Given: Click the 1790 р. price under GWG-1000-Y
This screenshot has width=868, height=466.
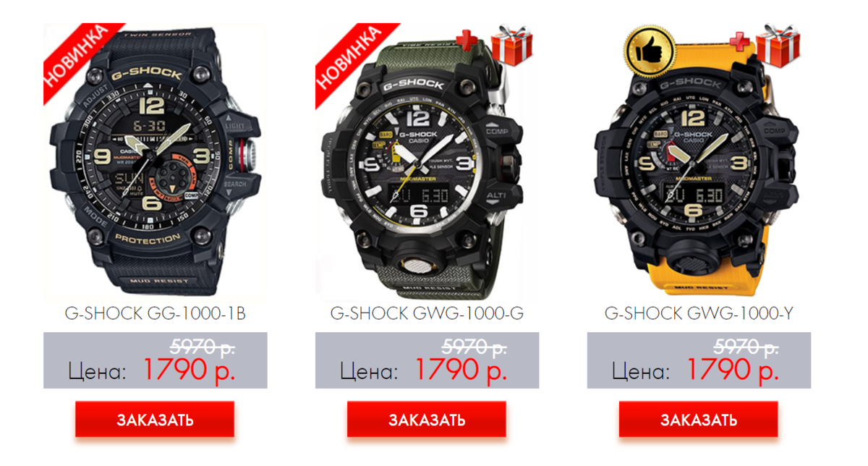Looking at the screenshot, I should (732, 370).
